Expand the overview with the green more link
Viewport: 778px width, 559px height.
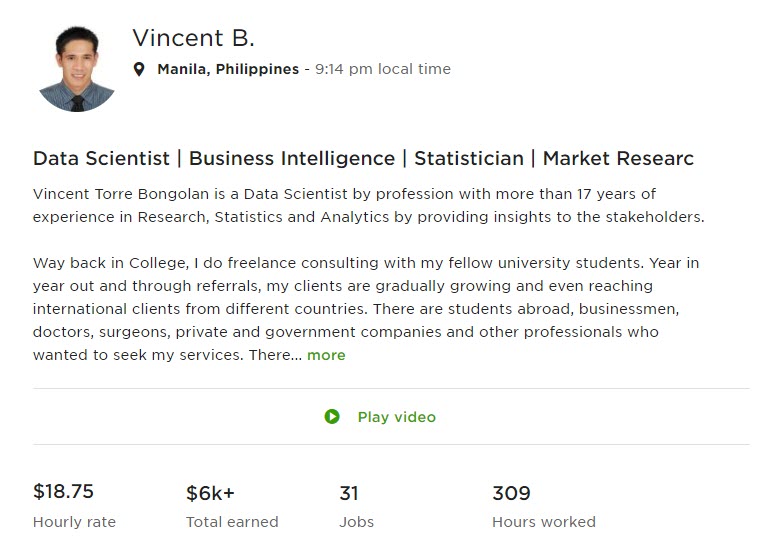(326, 355)
